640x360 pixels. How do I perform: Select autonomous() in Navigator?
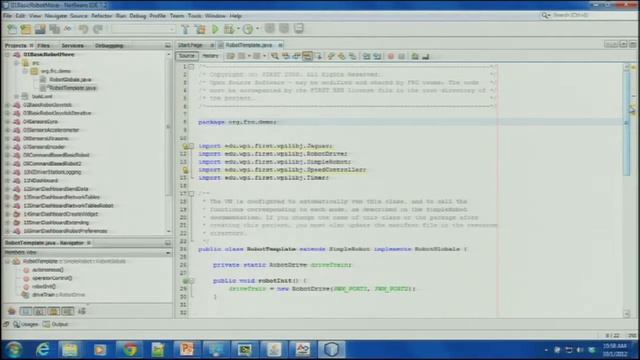click(x=48, y=270)
